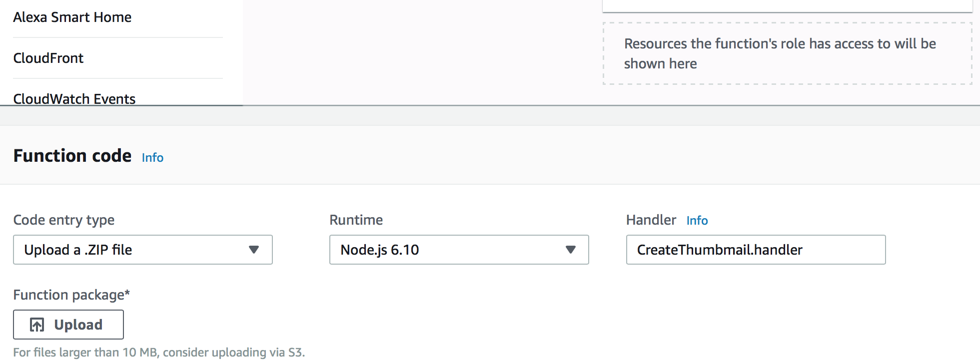This screenshot has width=980, height=364.
Task: Open Info link next to Handler
Action: click(697, 221)
